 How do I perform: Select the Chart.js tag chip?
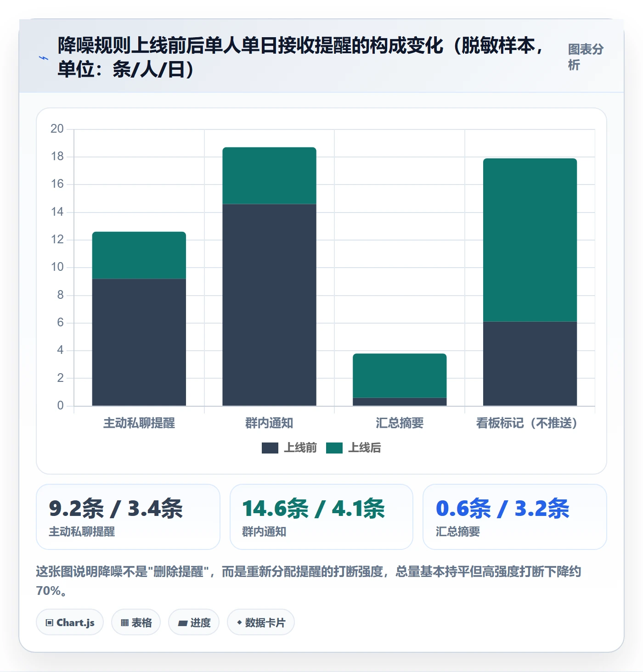pyautogui.click(x=70, y=622)
